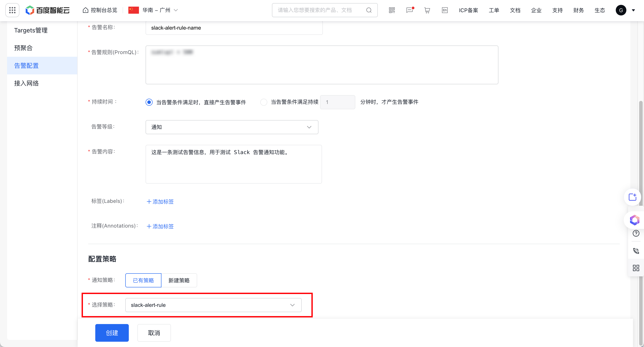Focus the 告警名称 input field
This screenshot has height=347, width=644.
[234, 28]
